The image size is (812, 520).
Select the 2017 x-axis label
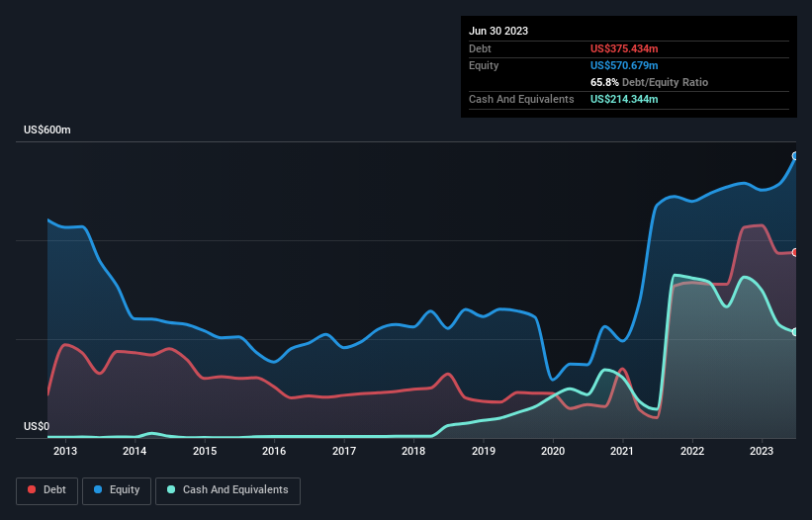(x=344, y=451)
